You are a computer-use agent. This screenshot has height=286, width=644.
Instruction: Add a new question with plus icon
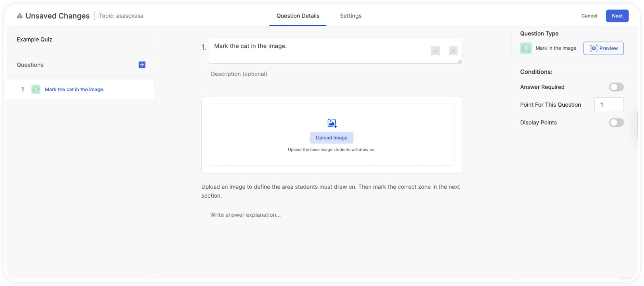[x=142, y=65]
